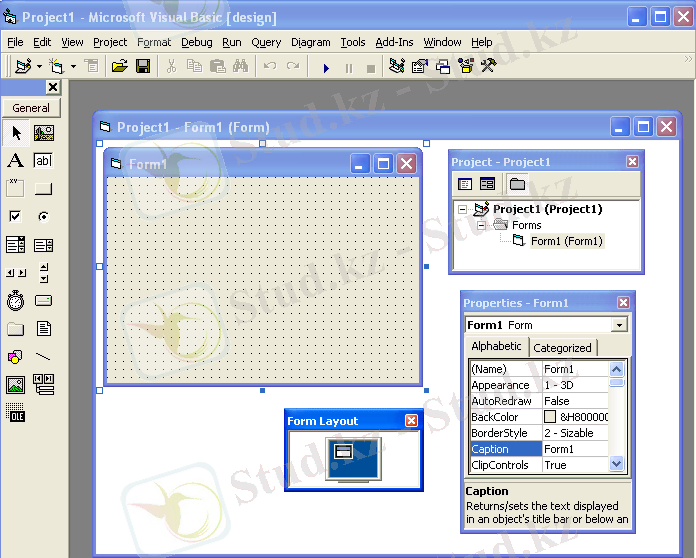Save project with the floppy disk icon
Image resolution: width=696 pixels, height=558 pixels.
tap(143, 67)
